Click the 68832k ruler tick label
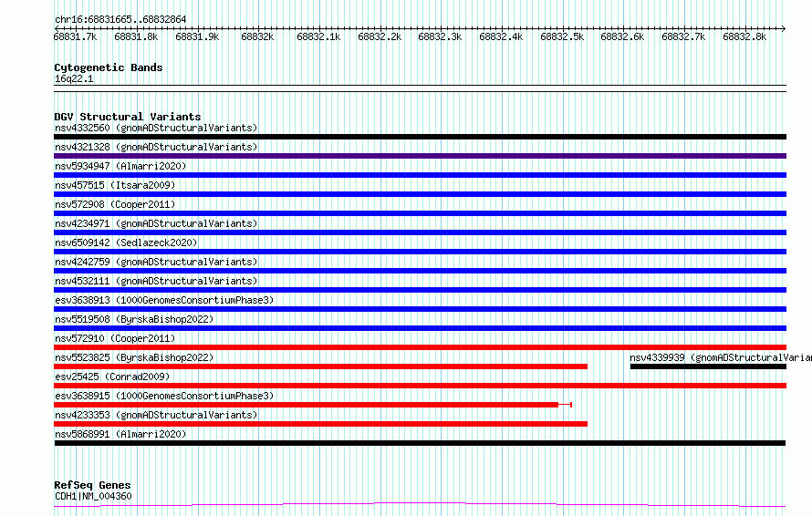This screenshot has height=516, width=812. 257,36
